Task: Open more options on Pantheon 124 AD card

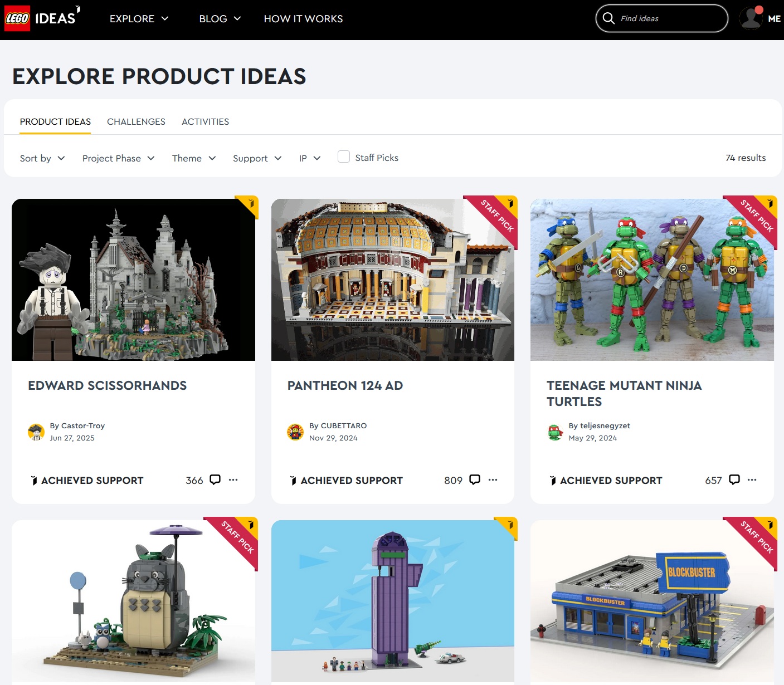Action: pyautogui.click(x=493, y=479)
